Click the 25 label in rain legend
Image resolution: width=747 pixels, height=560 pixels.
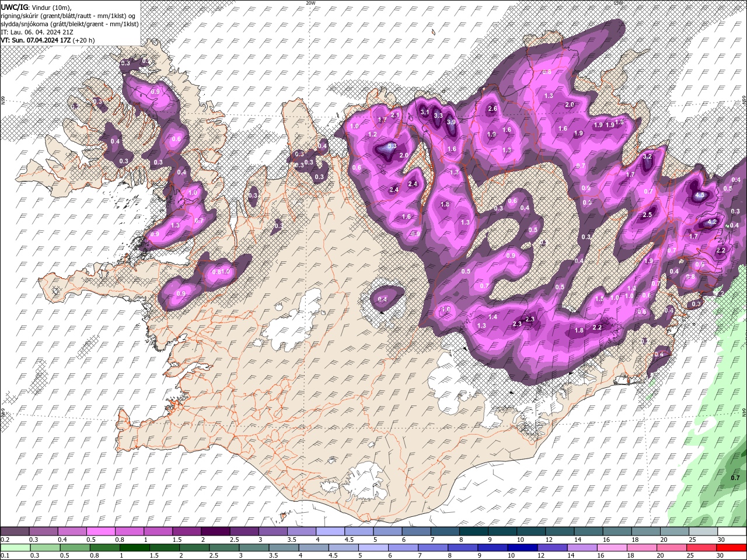(x=690, y=556)
